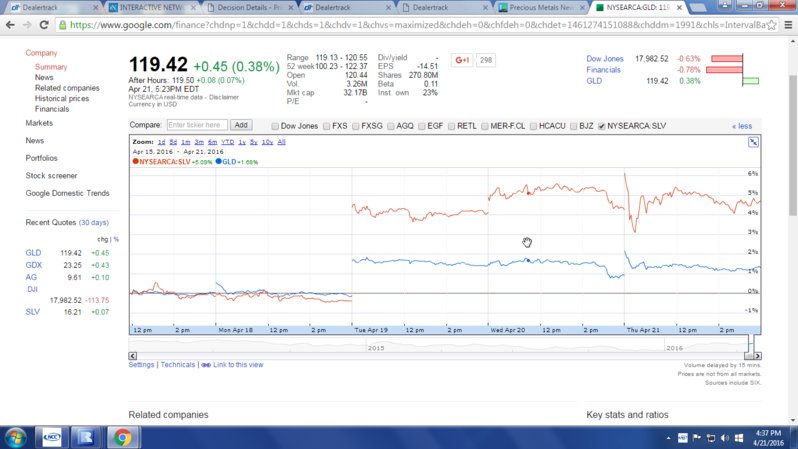Set chart zoom to All

[281, 142]
